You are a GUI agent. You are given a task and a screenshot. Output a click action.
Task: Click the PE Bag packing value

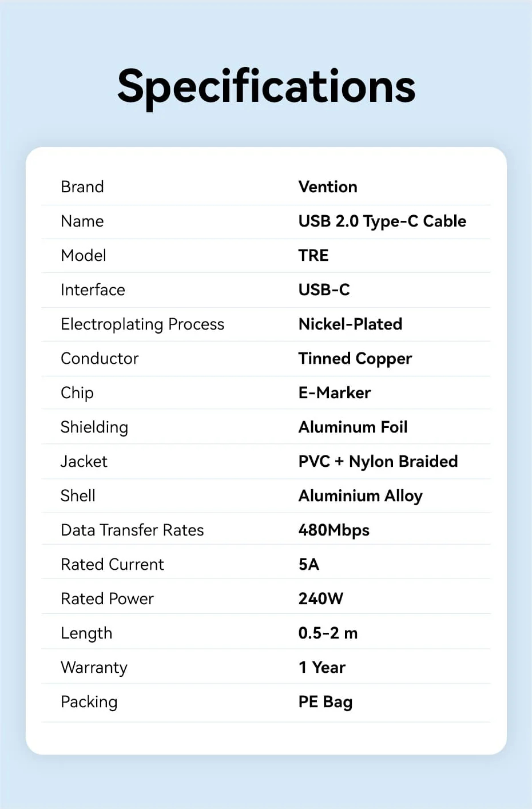coord(325,702)
